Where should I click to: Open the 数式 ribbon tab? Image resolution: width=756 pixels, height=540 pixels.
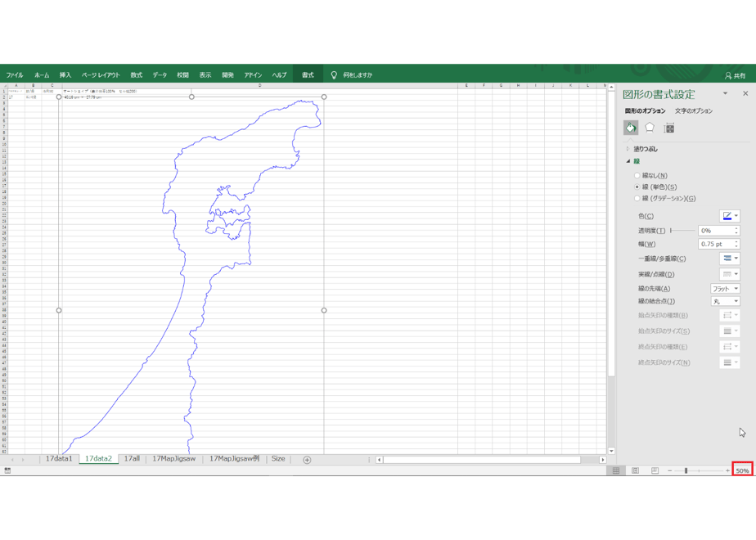137,75
